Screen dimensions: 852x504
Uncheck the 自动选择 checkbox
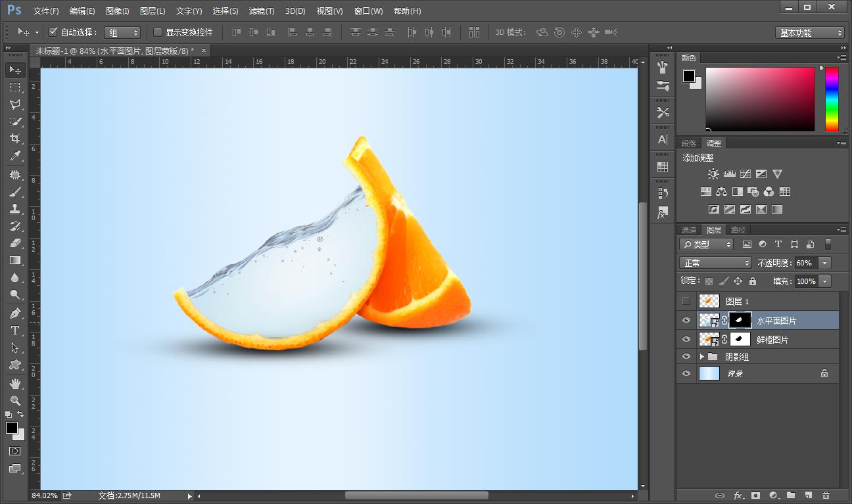[x=53, y=32]
